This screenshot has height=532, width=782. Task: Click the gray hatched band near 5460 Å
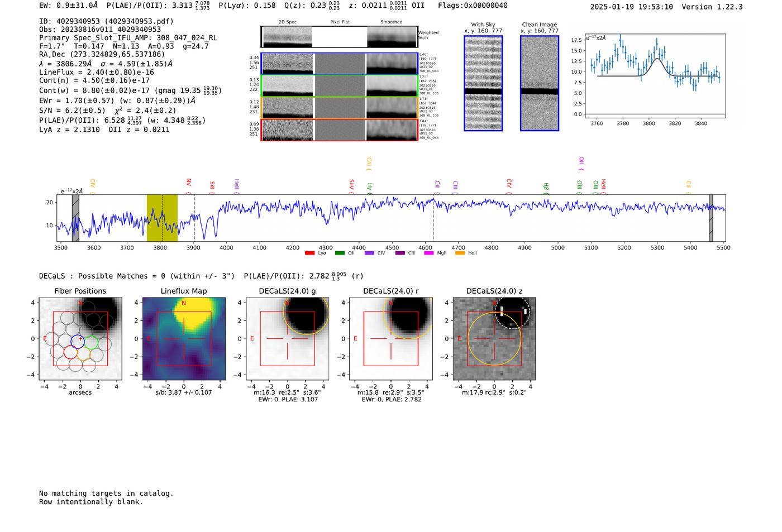[711, 218]
